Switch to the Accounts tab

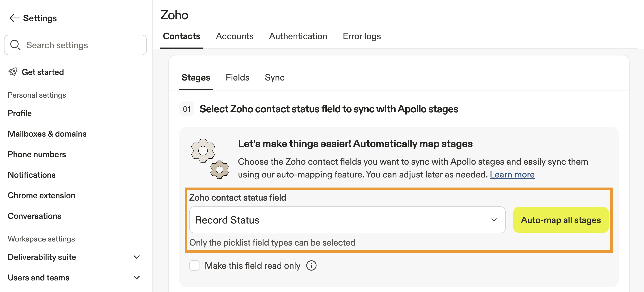[235, 36]
